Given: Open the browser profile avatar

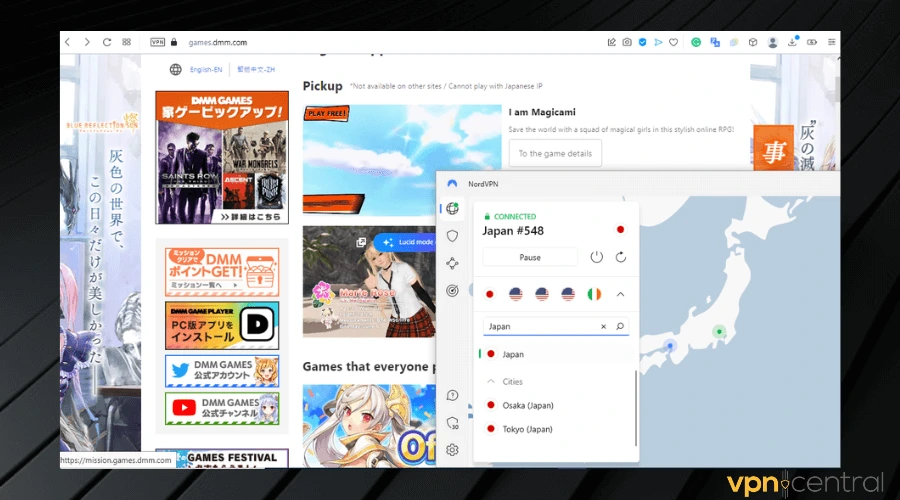Looking at the screenshot, I should point(773,42).
